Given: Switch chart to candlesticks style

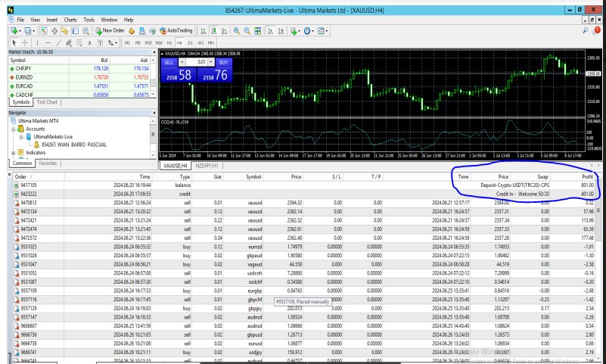Looking at the screenshot, I should [215, 31].
